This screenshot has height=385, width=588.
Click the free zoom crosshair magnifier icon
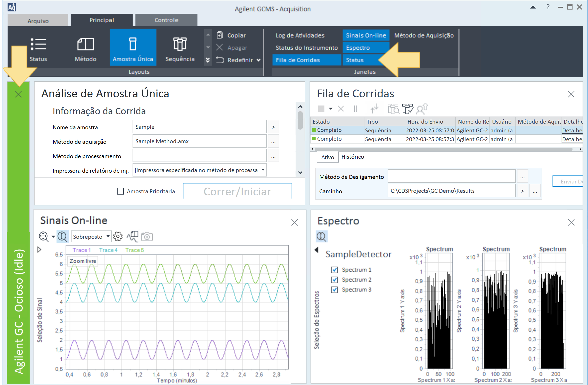pyautogui.click(x=44, y=237)
